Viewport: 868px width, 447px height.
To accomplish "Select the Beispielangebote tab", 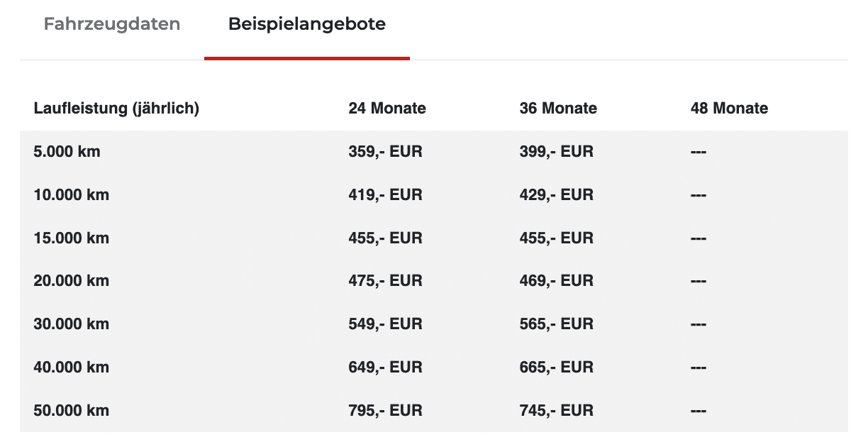I will tap(307, 24).
